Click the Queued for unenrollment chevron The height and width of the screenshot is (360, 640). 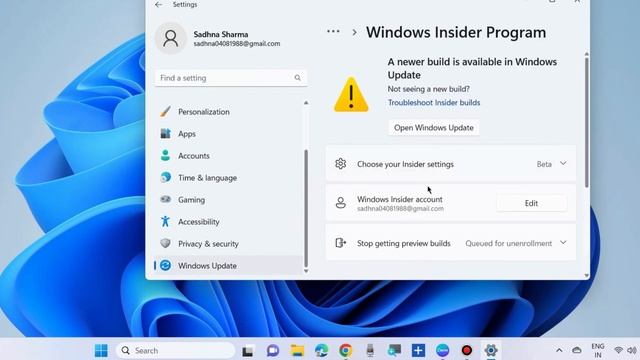(563, 242)
